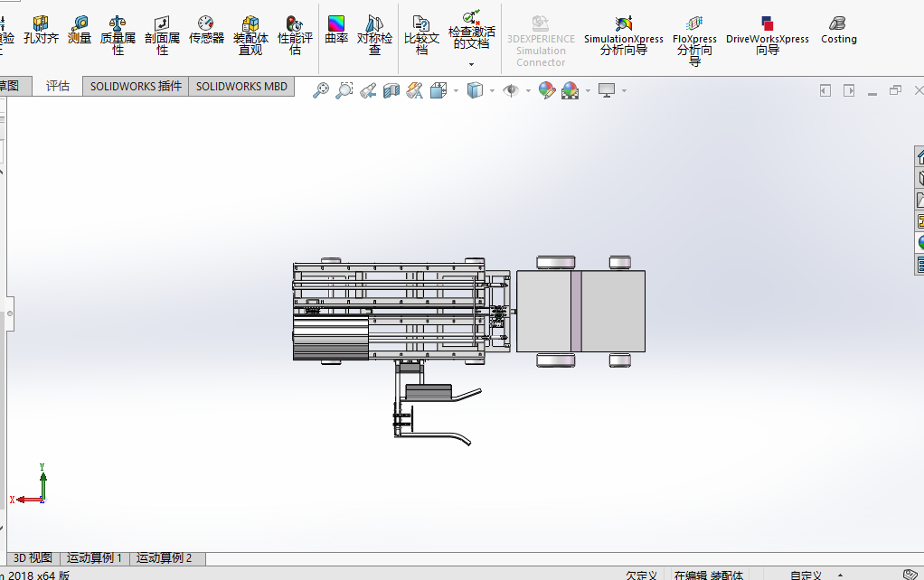Switch to the SOLIDWORKS 插件 tab
This screenshot has height=580, width=924.
pos(136,86)
